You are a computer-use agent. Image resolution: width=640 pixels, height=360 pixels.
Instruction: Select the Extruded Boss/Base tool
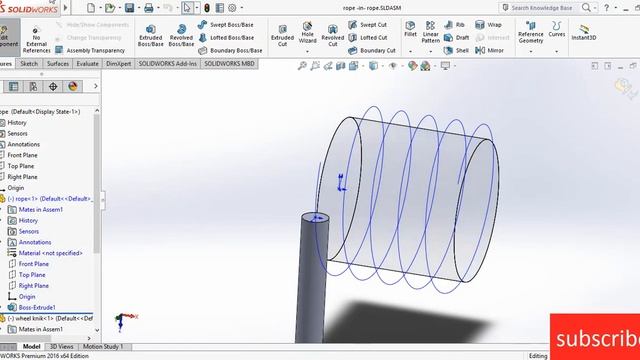click(x=151, y=35)
